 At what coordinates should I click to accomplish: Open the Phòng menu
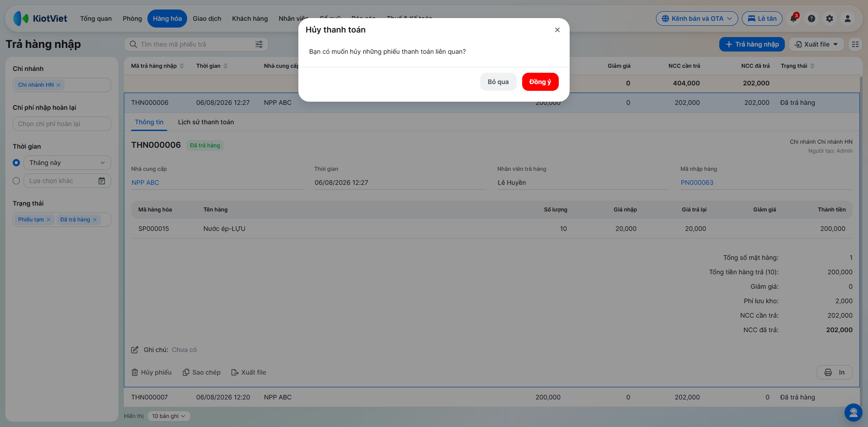[x=132, y=19]
